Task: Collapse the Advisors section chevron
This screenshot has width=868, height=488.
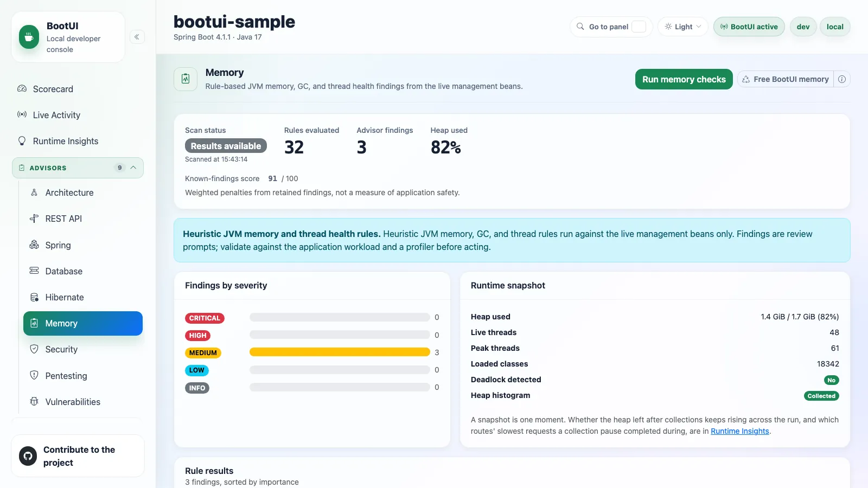Action: point(133,168)
